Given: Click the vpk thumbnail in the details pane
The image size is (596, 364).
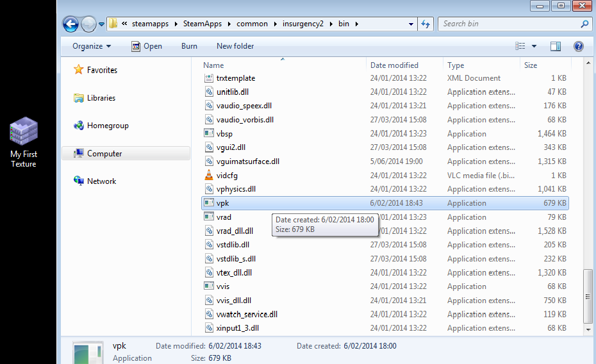Looking at the screenshot, I should click(x=88, y=352).
